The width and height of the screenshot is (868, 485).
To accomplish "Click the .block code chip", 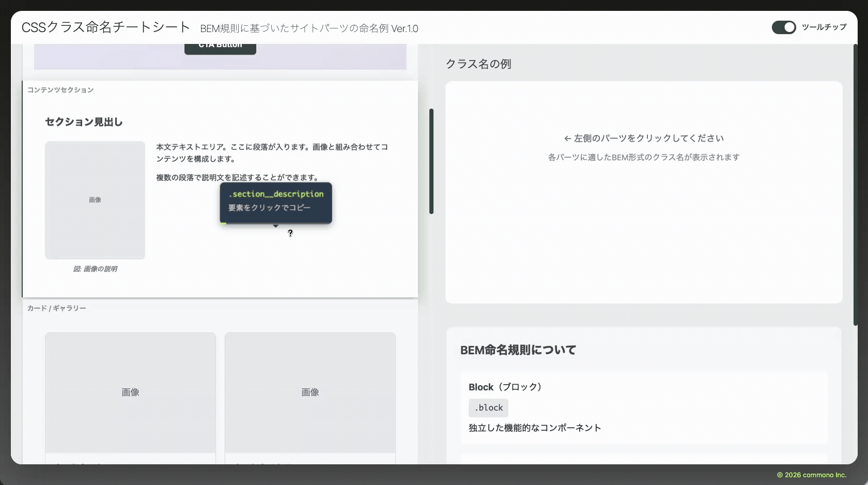I will tap(488, 408).
